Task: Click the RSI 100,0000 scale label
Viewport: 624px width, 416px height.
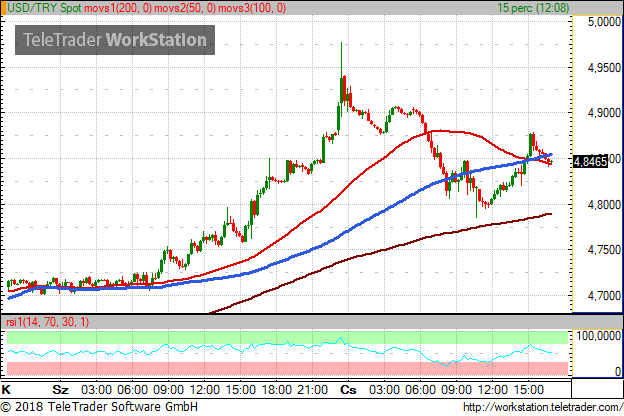Action: (599, 336)
